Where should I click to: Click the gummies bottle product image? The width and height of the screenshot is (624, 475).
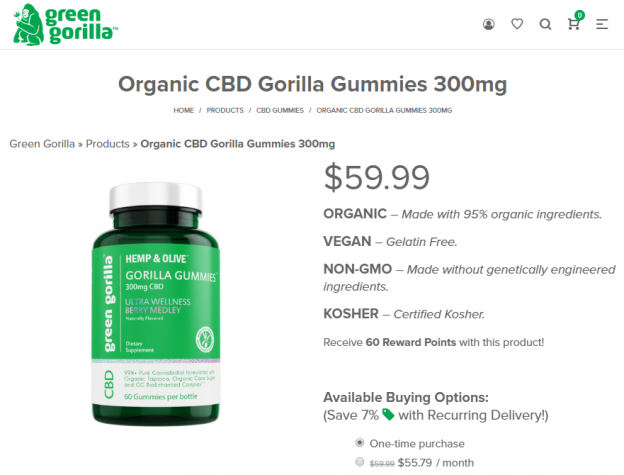click(156, 304)
